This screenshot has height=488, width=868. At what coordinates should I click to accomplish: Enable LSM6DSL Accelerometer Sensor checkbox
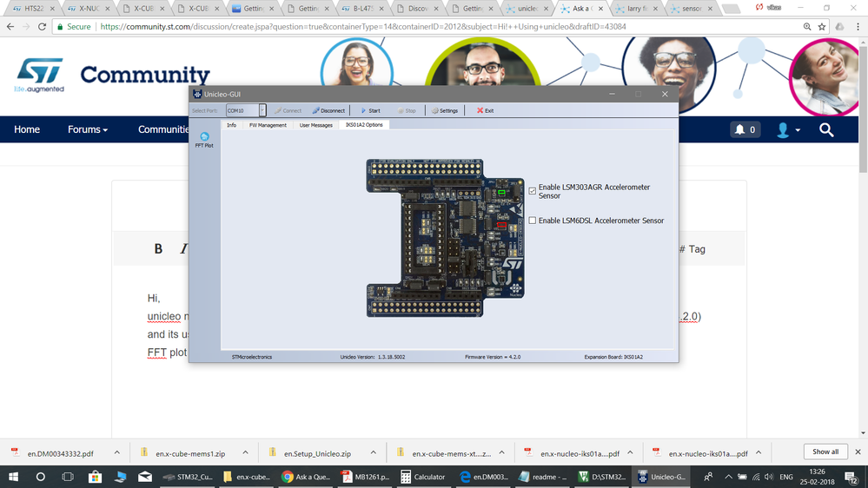[x=533, y=221]
